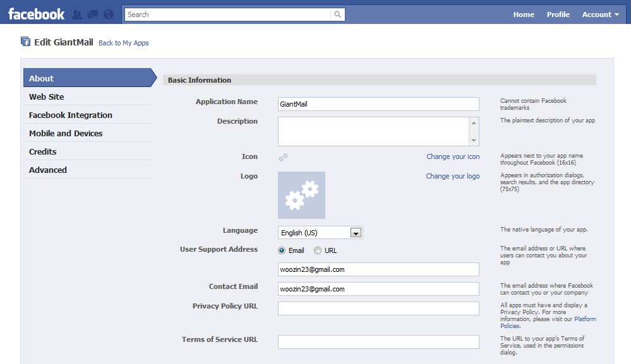Image resolution: width=631 pixels, height=364 pixels.
Task: Click the User Support Address email field
Action: point(378,269)
